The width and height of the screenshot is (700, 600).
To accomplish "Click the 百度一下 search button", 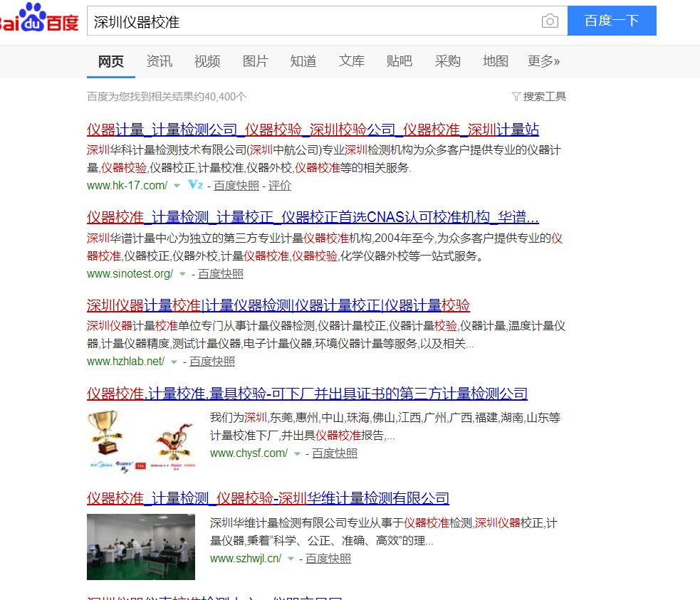I will [x=612, y=21].
